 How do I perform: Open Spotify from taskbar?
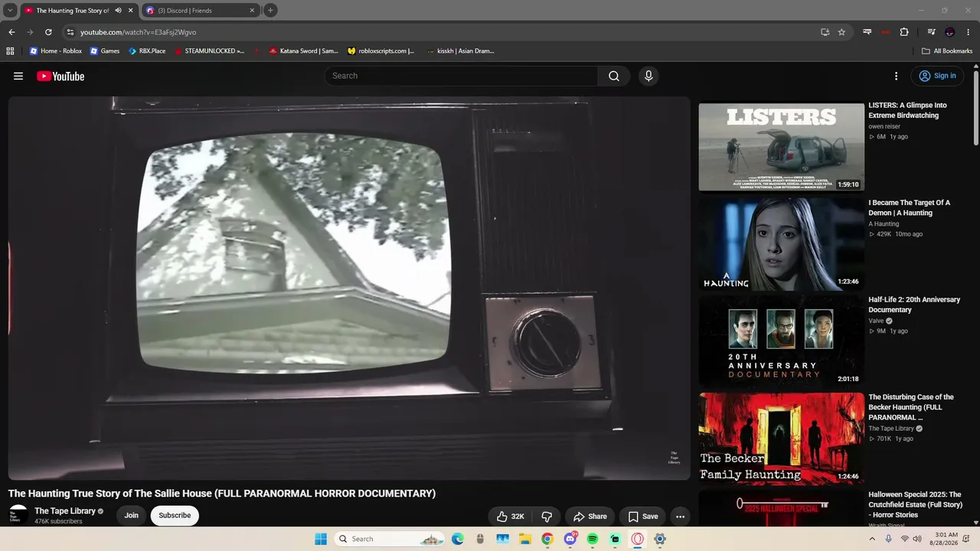593,539
